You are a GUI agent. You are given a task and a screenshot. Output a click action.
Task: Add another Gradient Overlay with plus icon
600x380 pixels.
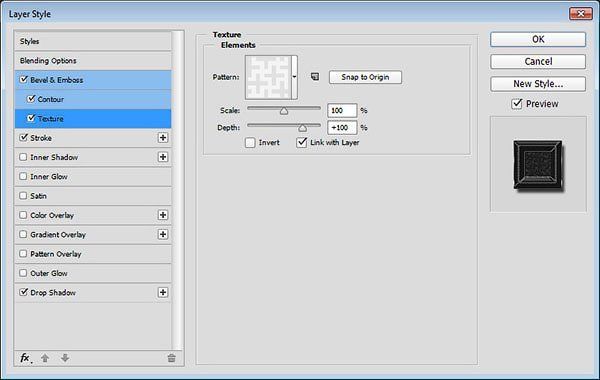coord(163,234)
